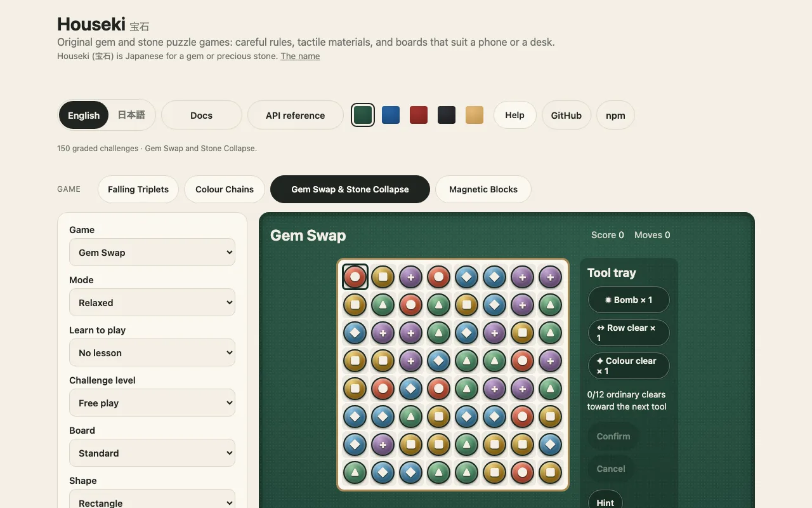Screen dimensions: 812x508
Task: Follow 'The name' link
Action: (300, 56)
